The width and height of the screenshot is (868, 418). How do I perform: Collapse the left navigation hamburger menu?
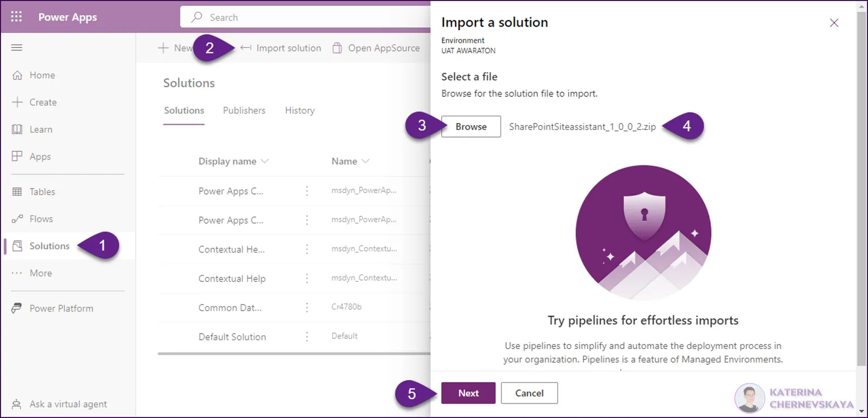(17, 48)
